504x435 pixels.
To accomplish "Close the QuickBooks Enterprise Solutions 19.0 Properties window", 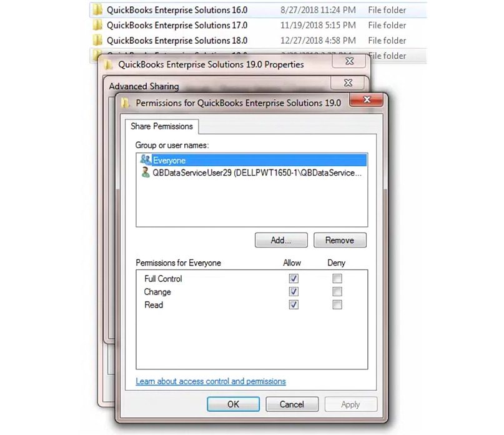I will [349, 61].
